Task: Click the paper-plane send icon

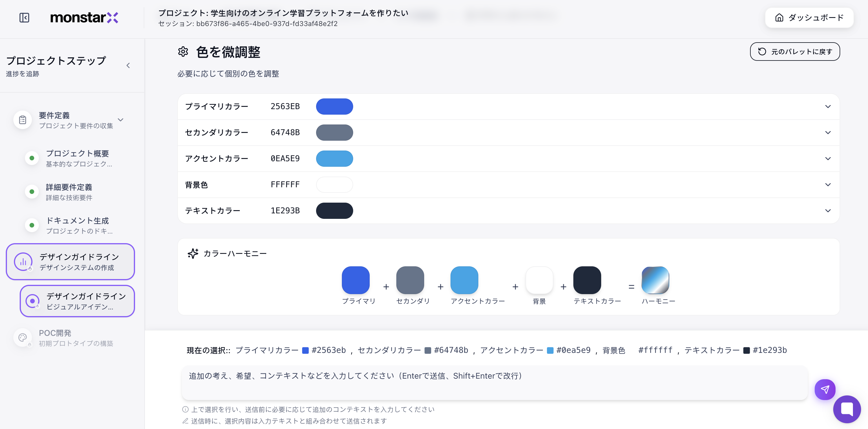Action: (x=825, y=390)
